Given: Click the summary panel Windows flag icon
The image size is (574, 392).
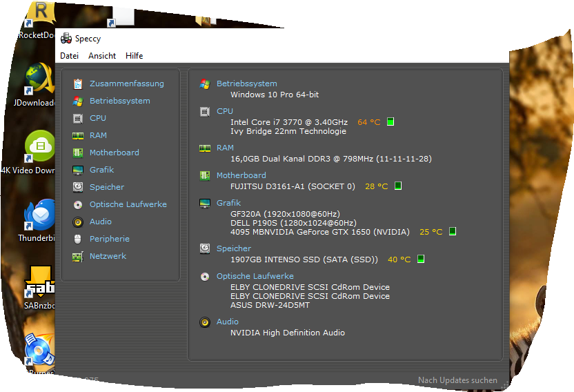Looking at the screenshot, I should (205, 84).
